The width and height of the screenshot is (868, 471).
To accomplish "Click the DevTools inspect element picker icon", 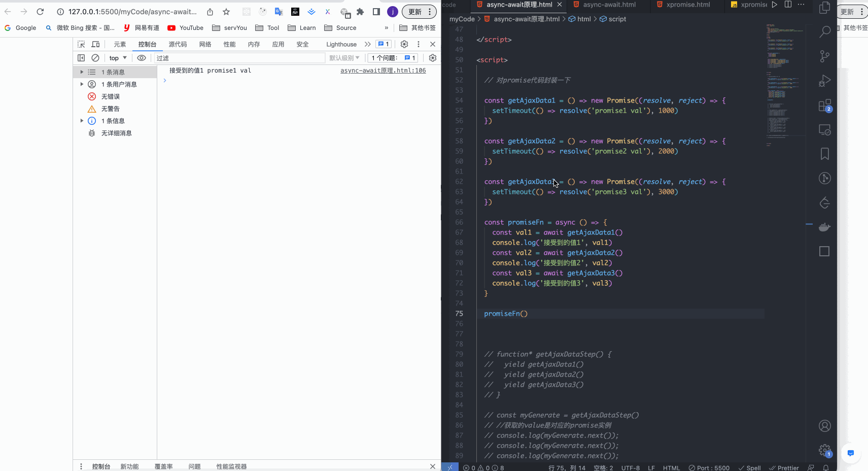I will tap(81, 44).
